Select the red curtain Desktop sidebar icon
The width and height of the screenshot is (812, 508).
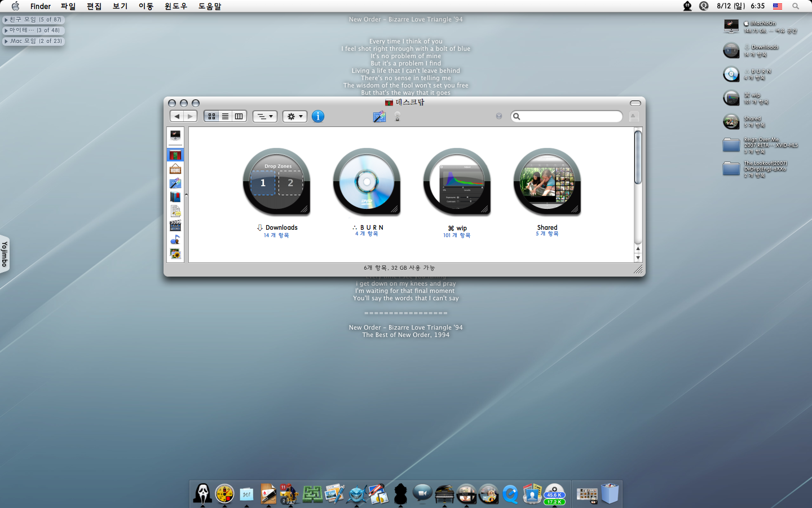tap(175, 155)
